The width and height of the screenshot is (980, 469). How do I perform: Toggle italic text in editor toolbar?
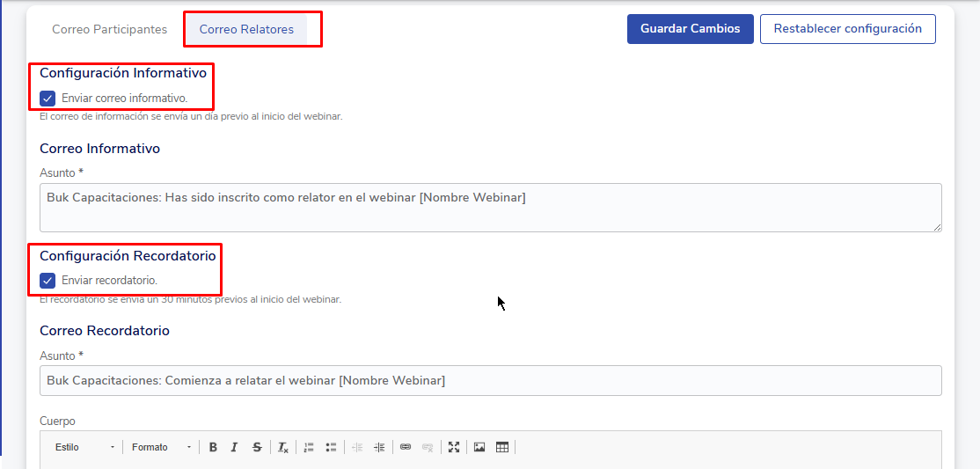coord(234,447)
